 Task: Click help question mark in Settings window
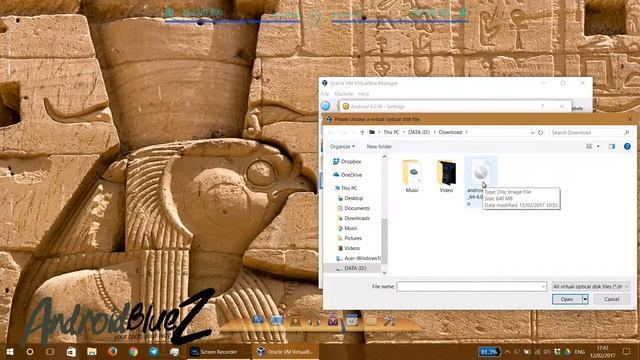(x=542, y=106)
